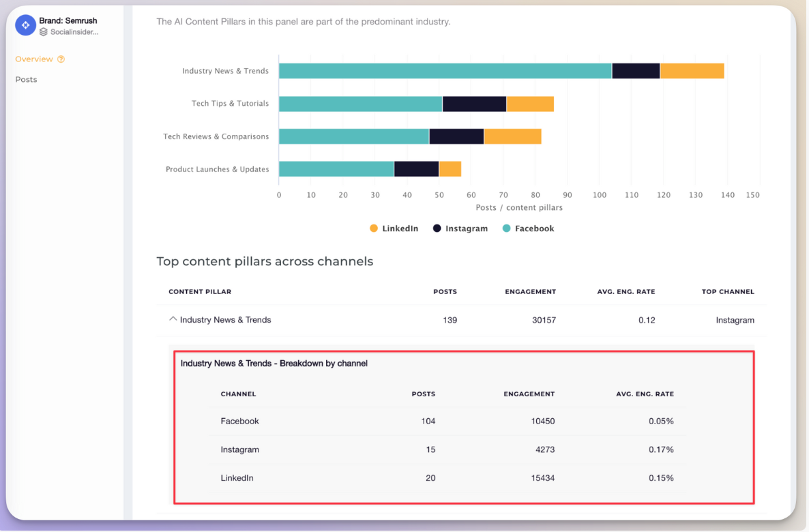Click the Brand: Semrush label
This screenshot has height=532, width=809.
click(x=68, y=20)
